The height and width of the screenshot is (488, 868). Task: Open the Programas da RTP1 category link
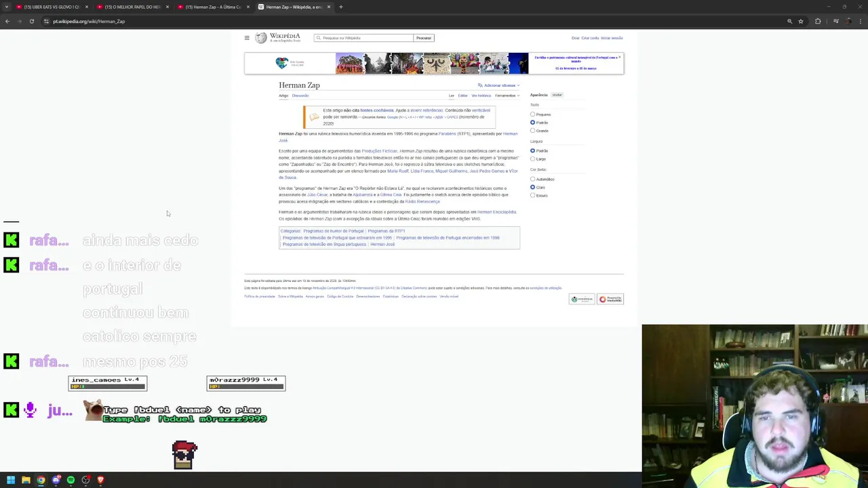pos(386,231)
